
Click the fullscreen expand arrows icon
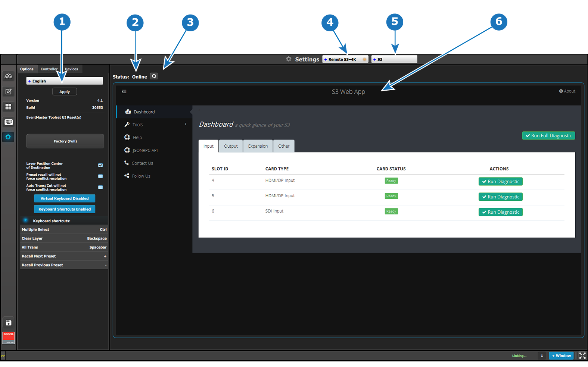click(x=582, y=355)
